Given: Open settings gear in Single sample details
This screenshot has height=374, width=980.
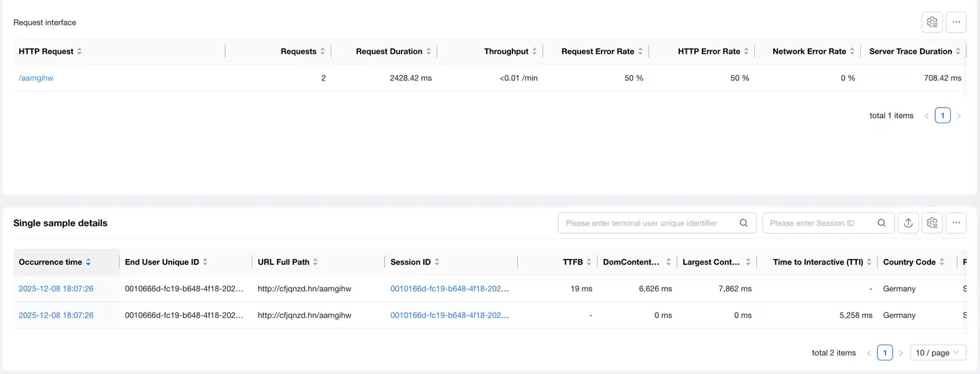Looking at the screenshot, I should point(932,223).
